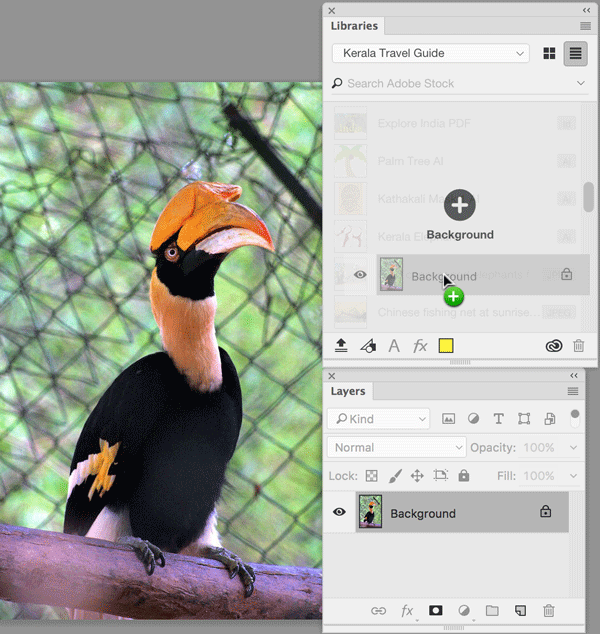Create new fill or adjustment layer
This screenshot has height=634, width=600.
click(x=464, y=611)
